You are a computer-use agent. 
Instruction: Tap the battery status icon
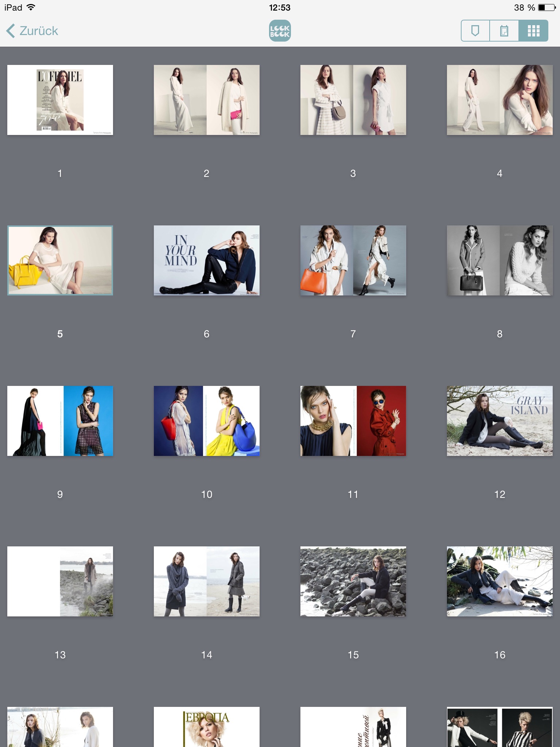[x=547, y=7]
